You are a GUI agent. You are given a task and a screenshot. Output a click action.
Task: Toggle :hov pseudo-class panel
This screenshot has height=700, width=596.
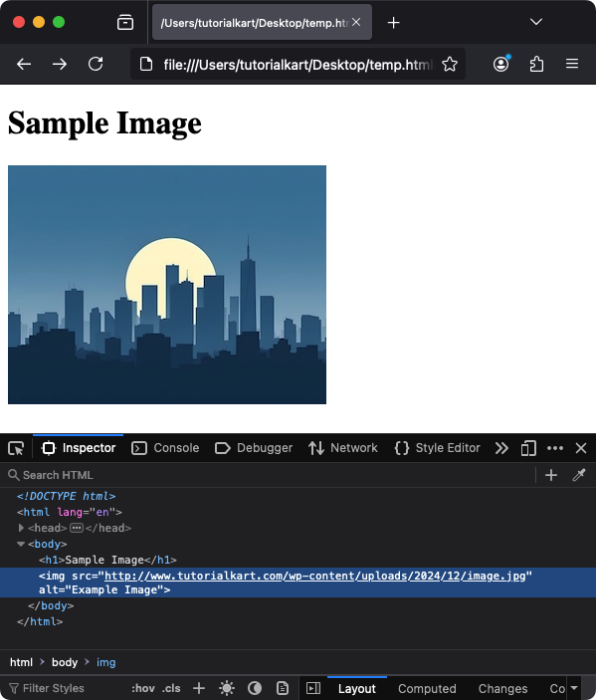click(142, 688)
